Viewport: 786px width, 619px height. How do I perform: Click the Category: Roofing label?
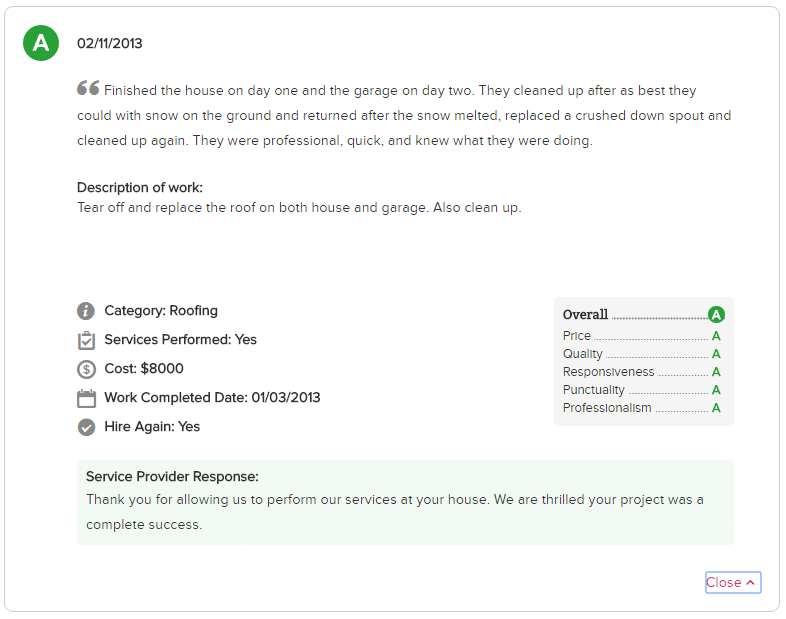pos(161,311)
